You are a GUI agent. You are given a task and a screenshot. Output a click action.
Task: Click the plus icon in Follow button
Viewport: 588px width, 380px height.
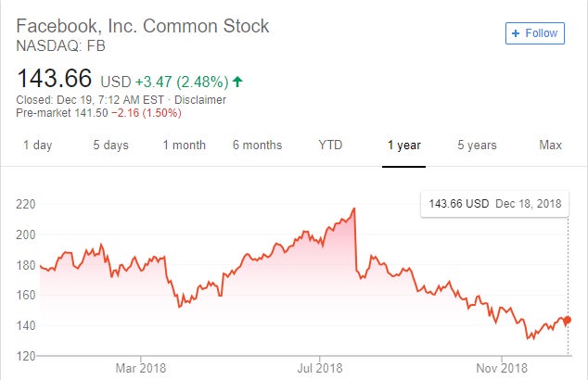coord(516,33)
